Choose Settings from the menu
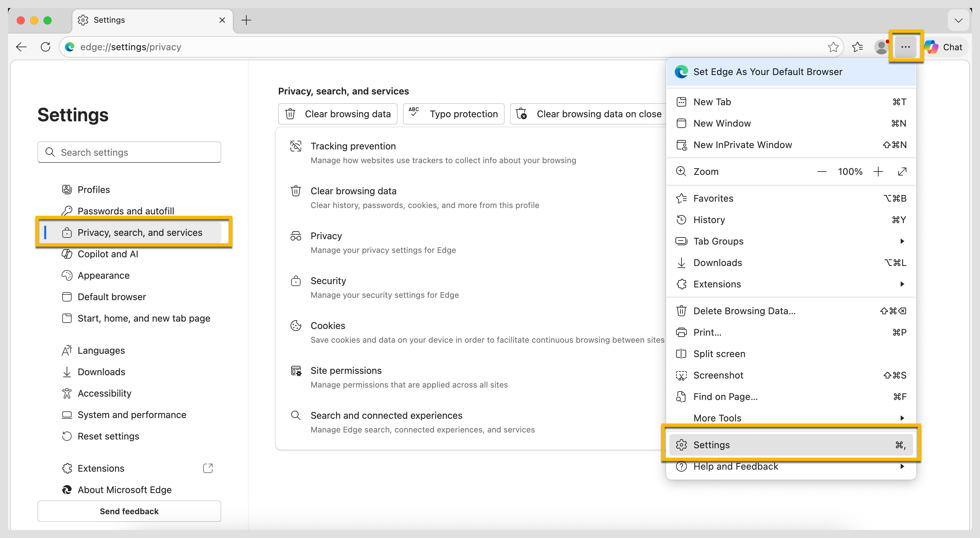 791,445
